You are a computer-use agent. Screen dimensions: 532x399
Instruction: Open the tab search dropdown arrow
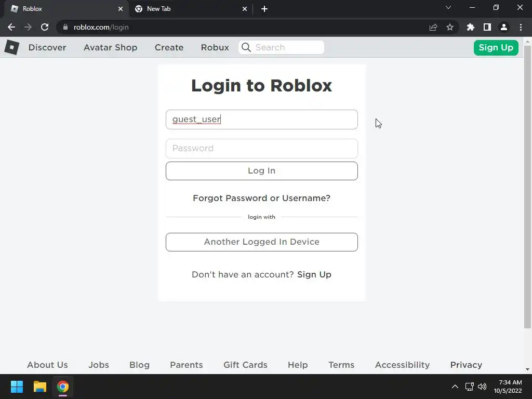[448, 7]
